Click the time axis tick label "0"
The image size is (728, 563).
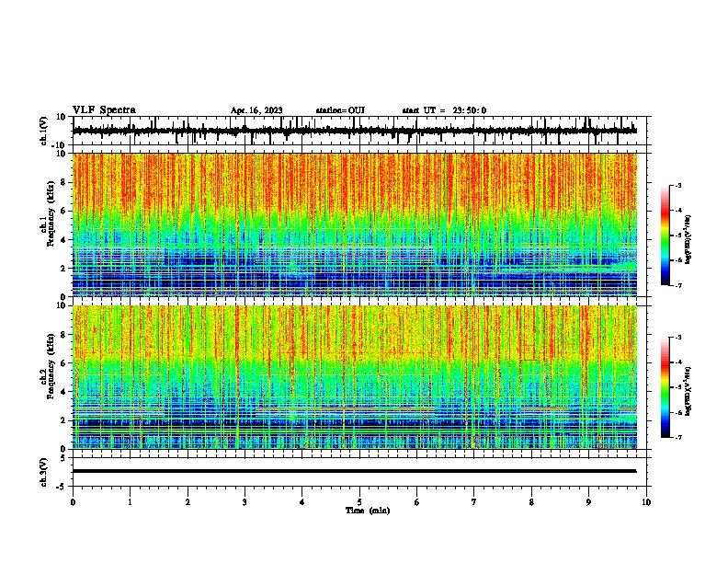pos(73,502)
